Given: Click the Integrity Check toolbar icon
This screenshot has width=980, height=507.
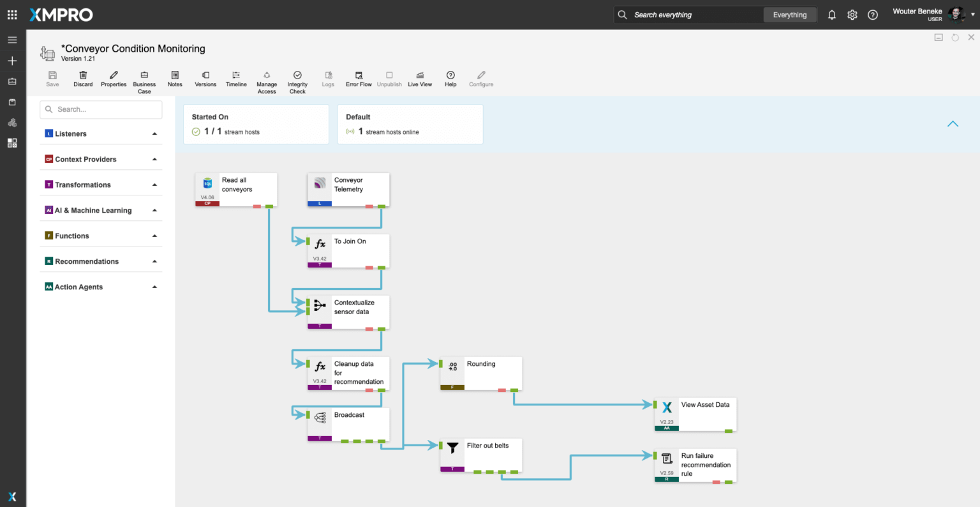Looking at the screenshot, I should click(297, 75).
